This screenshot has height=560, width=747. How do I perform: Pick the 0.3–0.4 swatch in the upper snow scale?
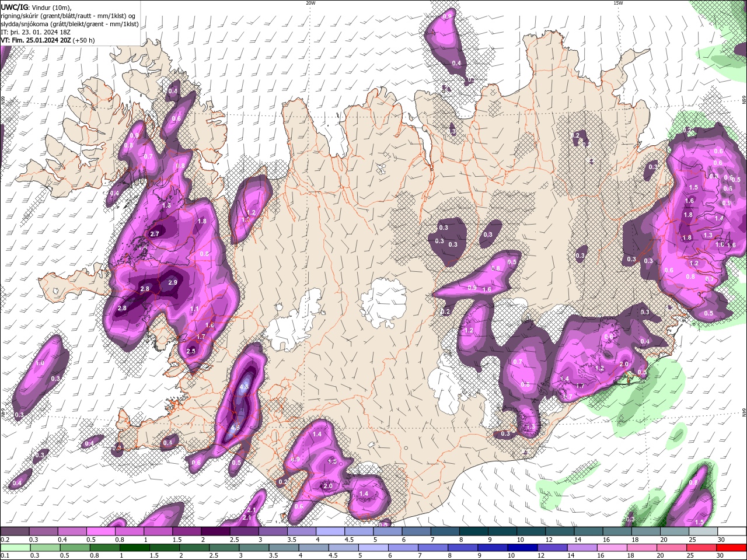[x=44, y=531]
